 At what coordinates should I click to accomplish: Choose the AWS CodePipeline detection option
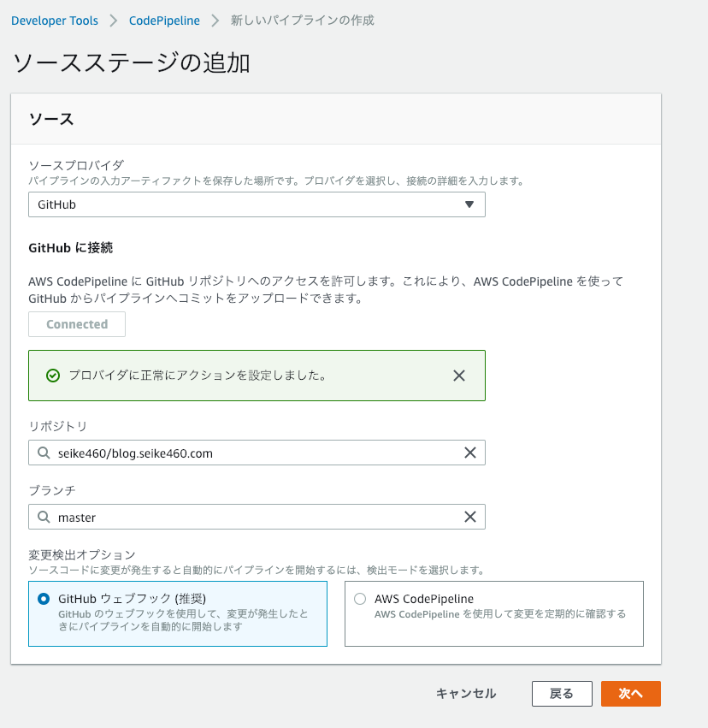[360, 599]
